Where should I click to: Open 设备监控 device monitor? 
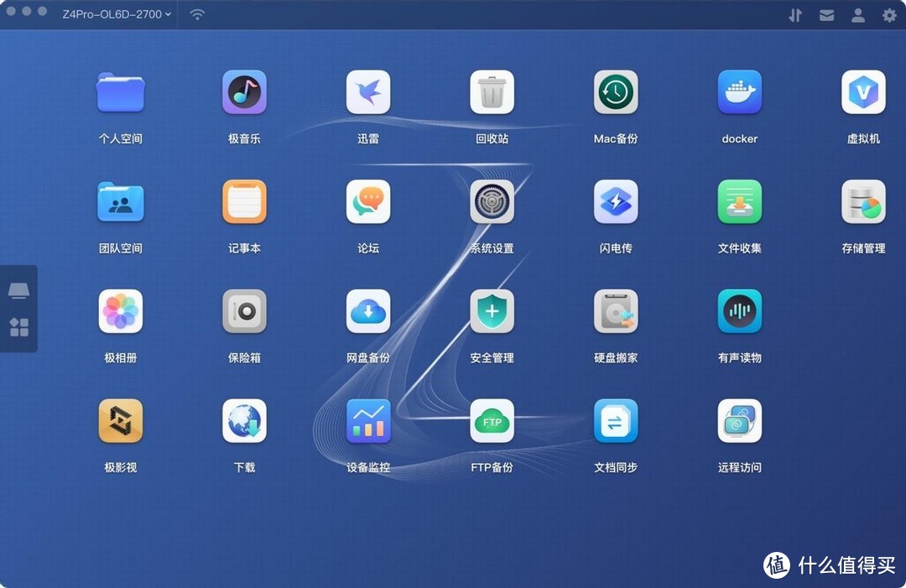368,421
